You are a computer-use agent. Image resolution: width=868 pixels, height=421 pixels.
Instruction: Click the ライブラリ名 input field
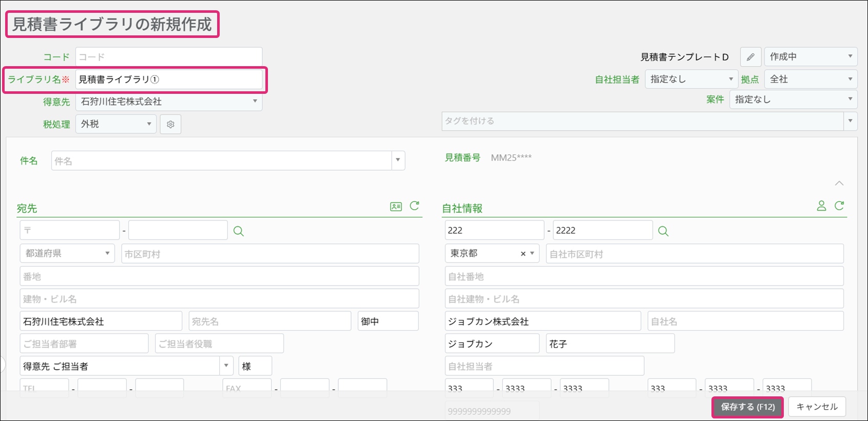coord(168,79)
